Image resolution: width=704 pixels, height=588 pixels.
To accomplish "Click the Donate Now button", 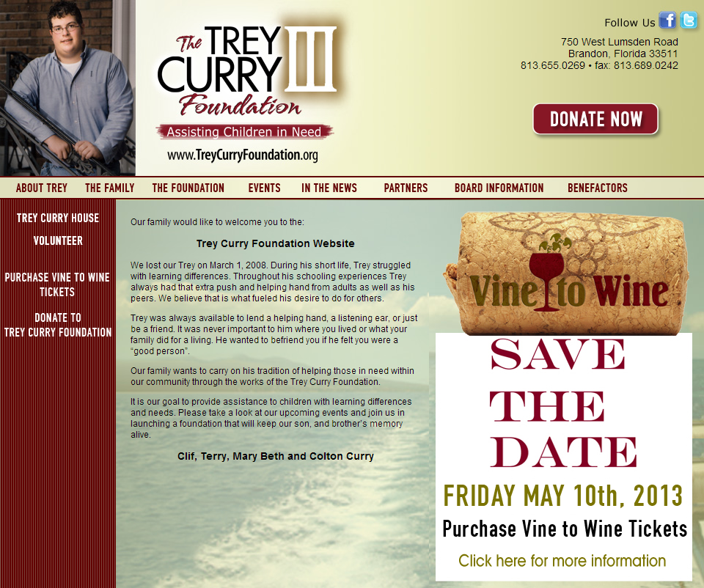I will click(x=595, y=119).
